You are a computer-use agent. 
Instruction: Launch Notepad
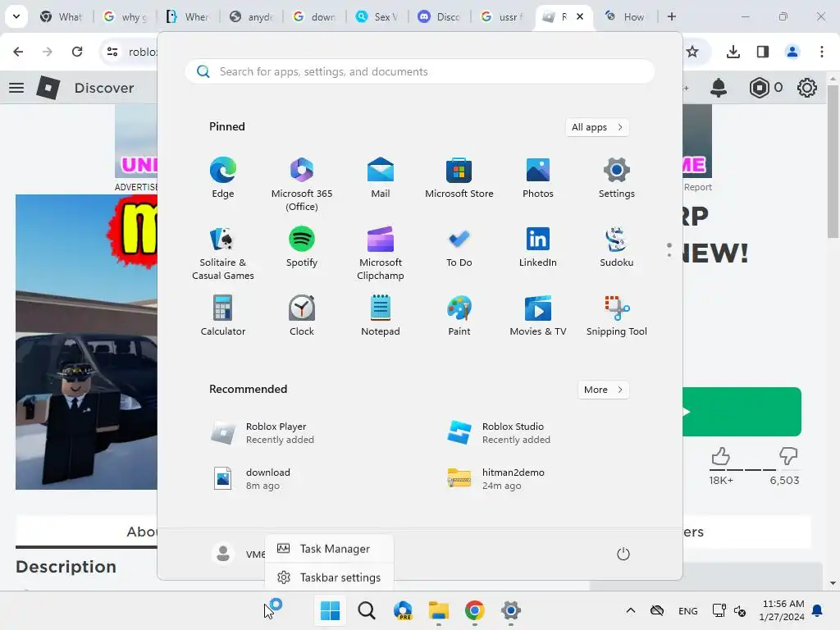coord(381,316)
